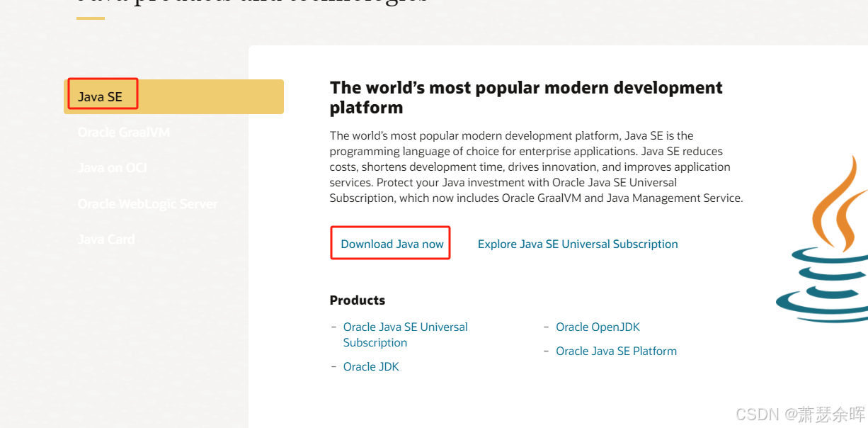This screenshot has height=428, width=868.
Task: Click the Download Java now link
Action: pos(392,244)
